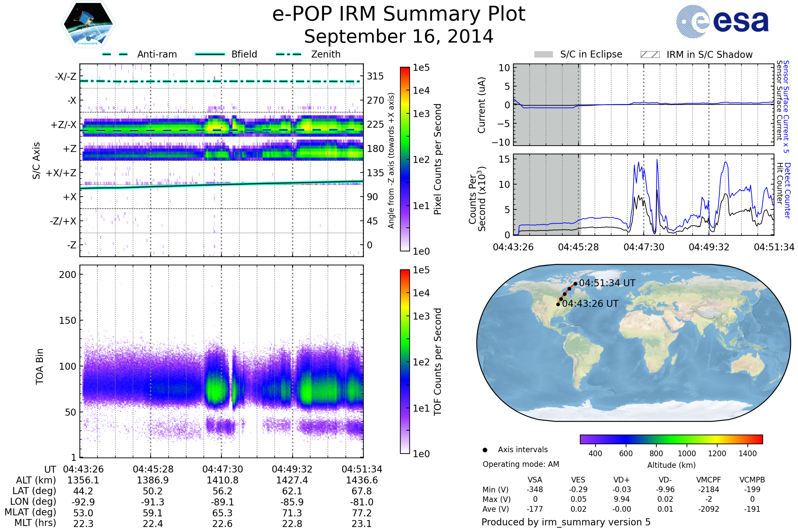Image resolution: width=798 pixels, height=532 pixels.
Task: Click the Produced by irm_summary version 5 text
Action: point(566,522)
